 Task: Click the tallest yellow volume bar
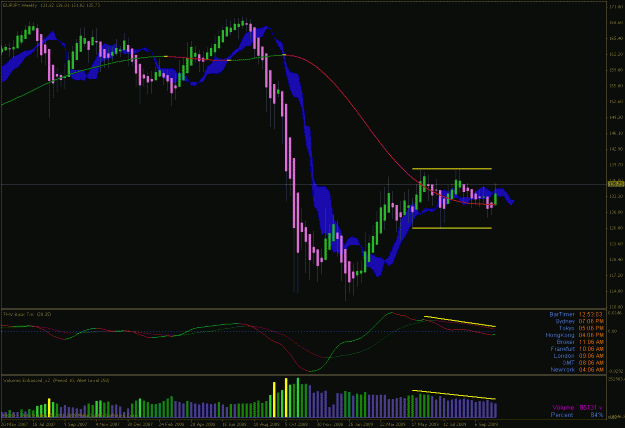tap(286, 398)
